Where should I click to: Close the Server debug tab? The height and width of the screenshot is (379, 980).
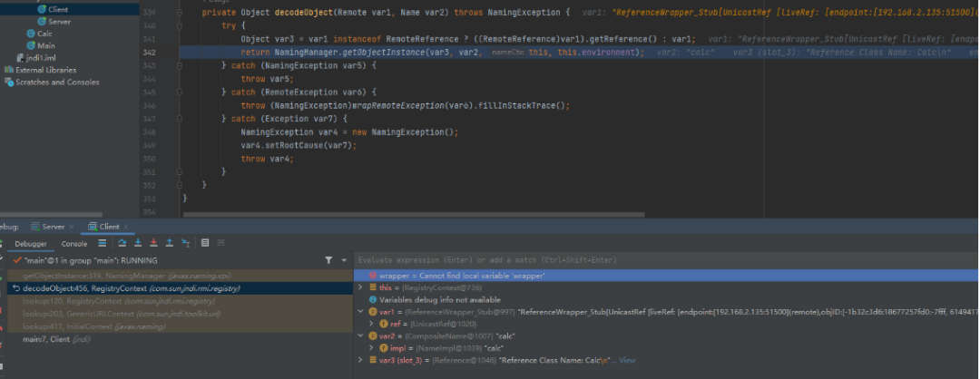(x=72, y=227)
